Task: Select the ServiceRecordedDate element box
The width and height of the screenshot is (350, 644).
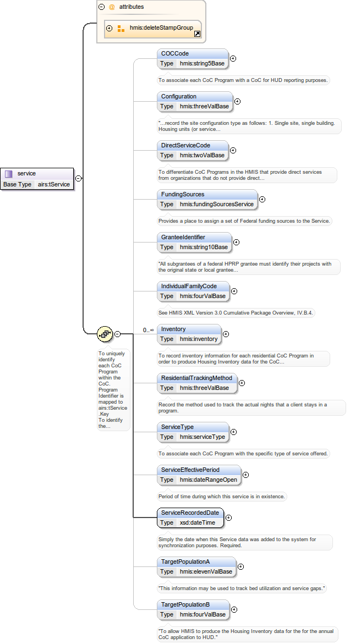Action: coord(189,513)
